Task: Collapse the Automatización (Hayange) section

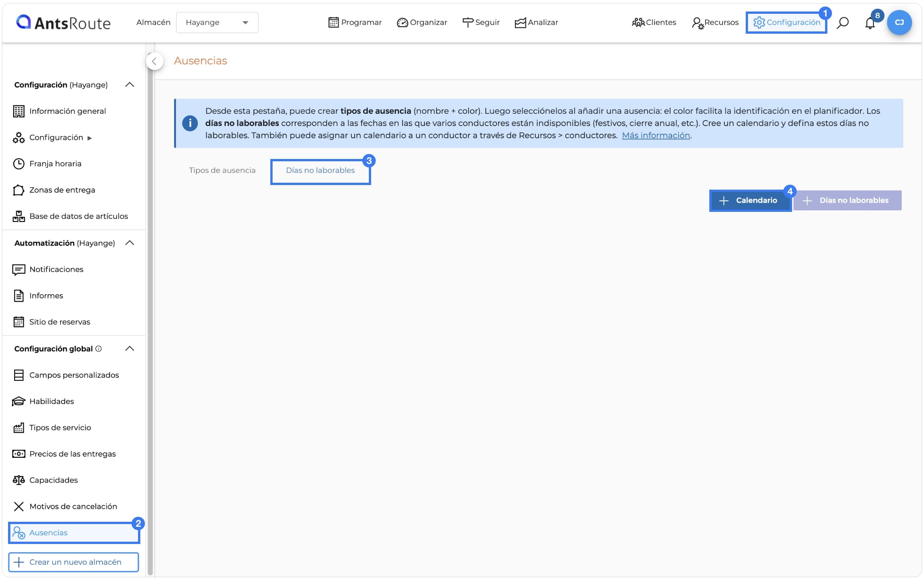Action: click(x=130, y=243)
